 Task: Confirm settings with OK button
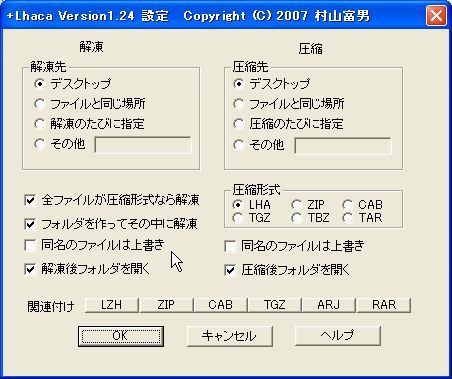[x=121, y=336]
